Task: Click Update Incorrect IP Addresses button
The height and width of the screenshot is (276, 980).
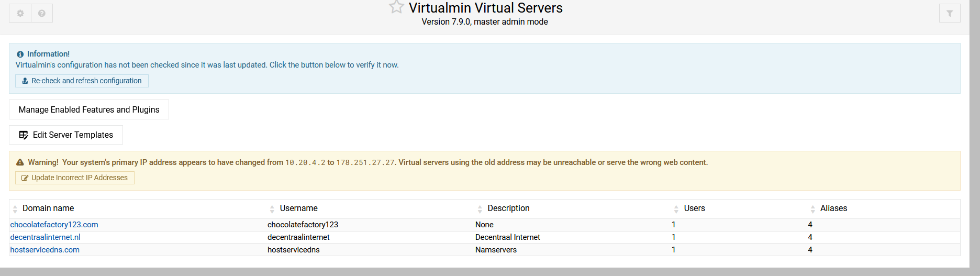Action: pyautogui.click(x=75, y=178)
